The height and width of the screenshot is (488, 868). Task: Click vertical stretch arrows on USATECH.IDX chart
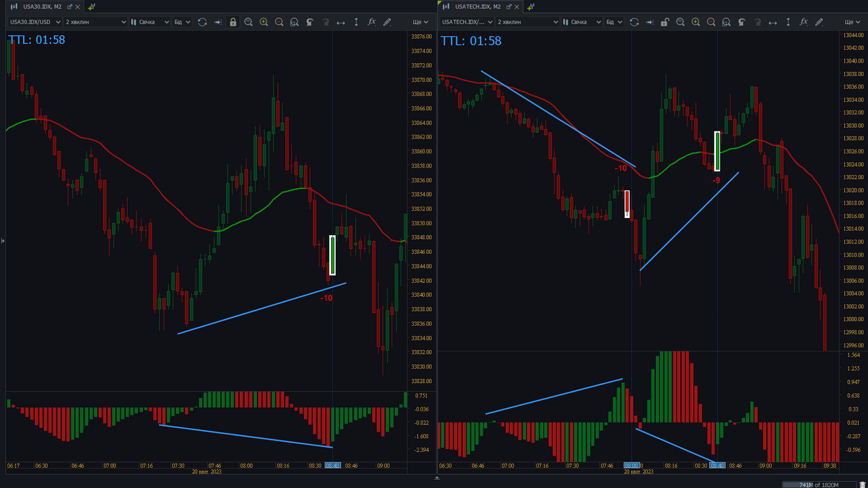click(x=788, y=22)
